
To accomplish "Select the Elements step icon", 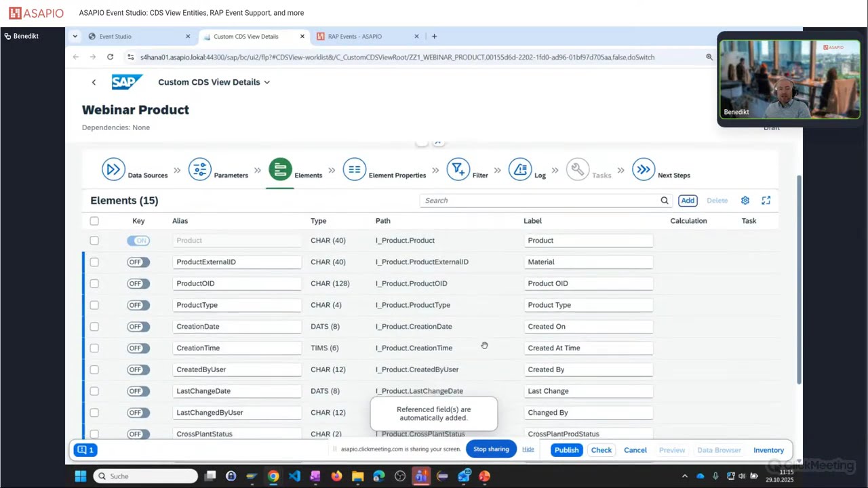I will point(280,169).
